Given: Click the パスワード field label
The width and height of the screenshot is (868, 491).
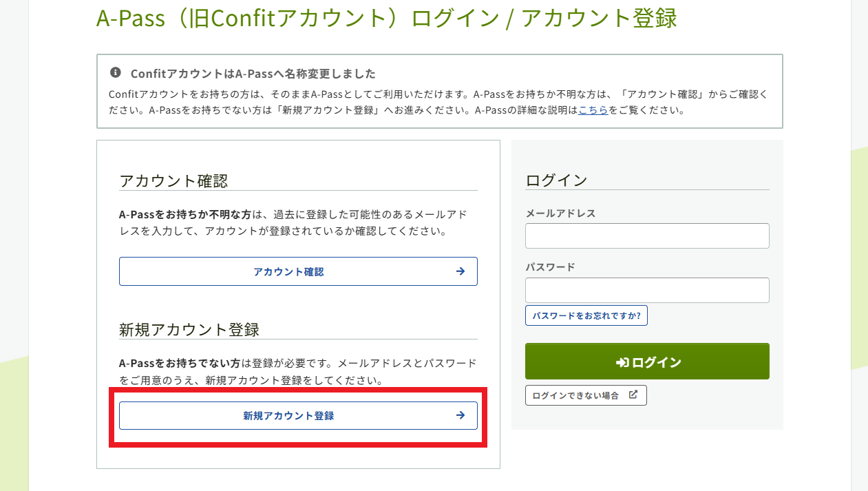Looking at the screenshot, I should coord(550,267).
